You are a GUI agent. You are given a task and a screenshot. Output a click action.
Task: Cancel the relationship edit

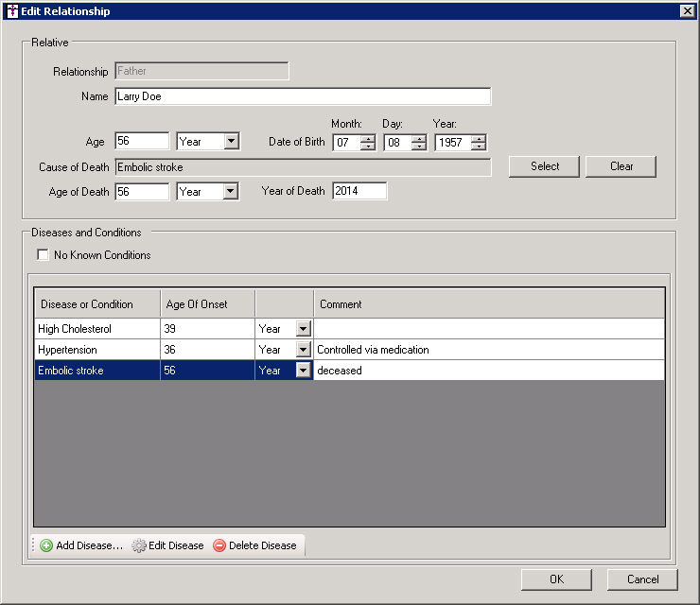[x=642, y=579]
